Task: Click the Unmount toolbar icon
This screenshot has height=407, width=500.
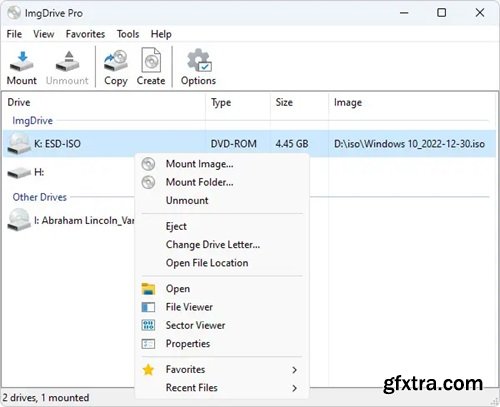Action: coord(68,61)
